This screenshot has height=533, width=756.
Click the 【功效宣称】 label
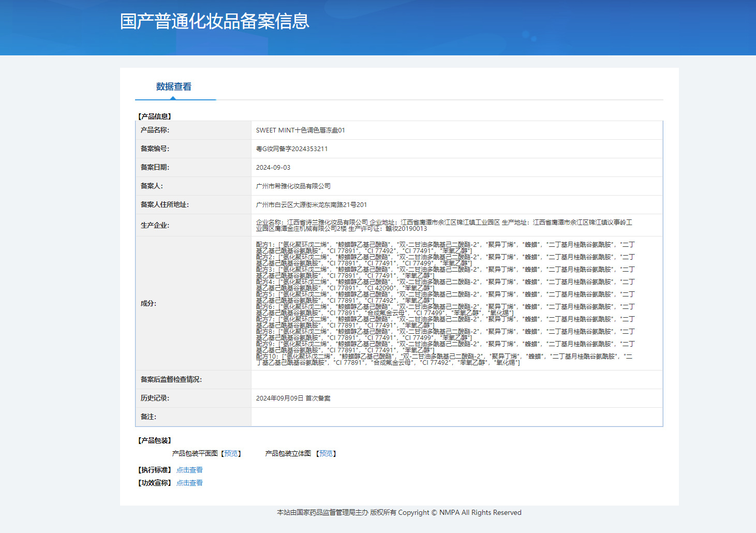155,483
